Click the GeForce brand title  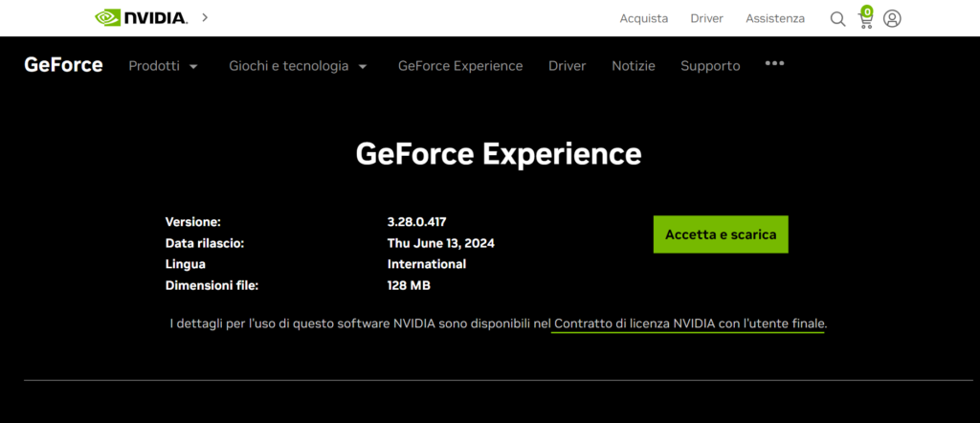(x=63, y=65)
